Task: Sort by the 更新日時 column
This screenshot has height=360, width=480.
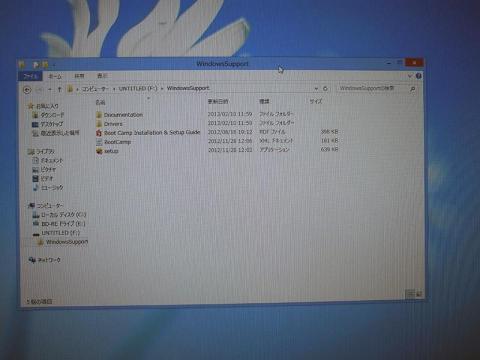Action: [x=218, y=101]
